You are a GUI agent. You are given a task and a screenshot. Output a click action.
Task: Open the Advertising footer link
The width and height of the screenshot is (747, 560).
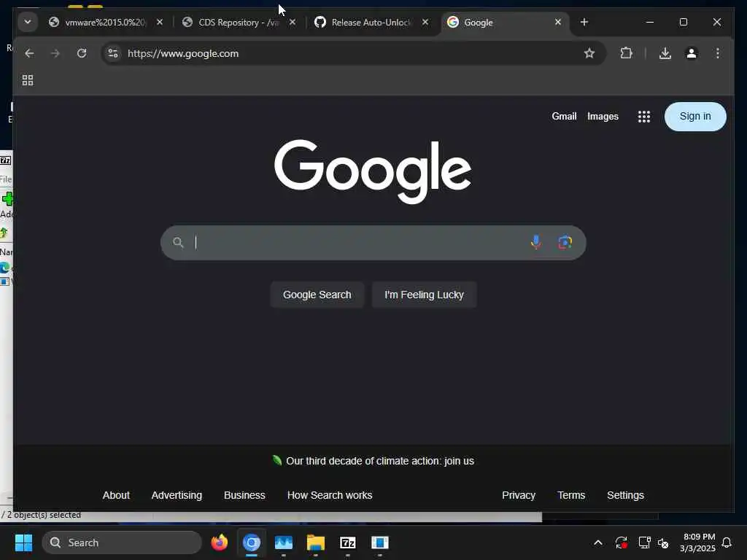tap(177, 495)
